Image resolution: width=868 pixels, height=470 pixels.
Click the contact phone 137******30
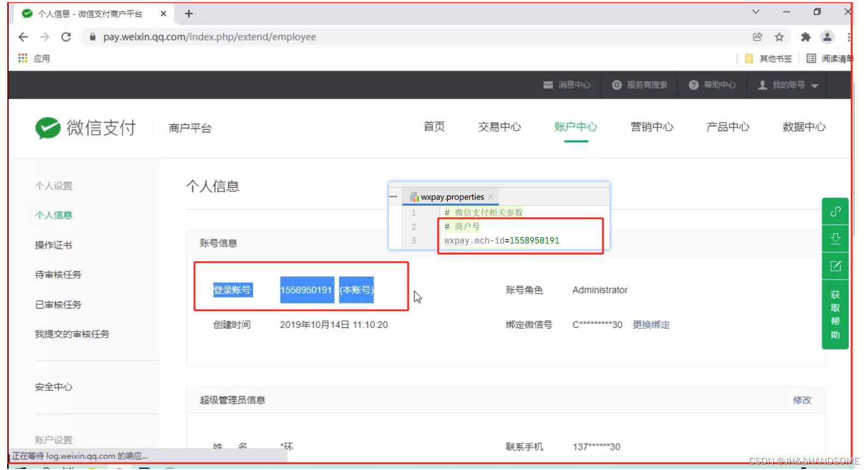[596, 446]
